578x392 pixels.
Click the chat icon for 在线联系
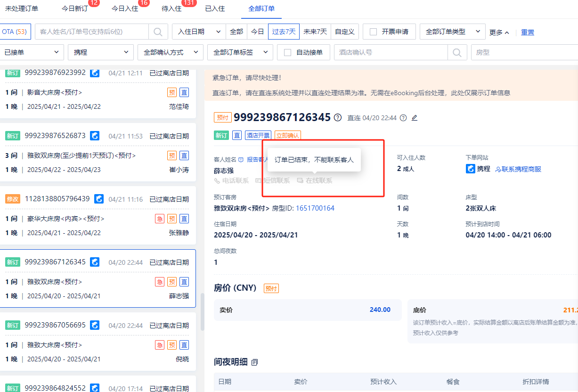300,180
